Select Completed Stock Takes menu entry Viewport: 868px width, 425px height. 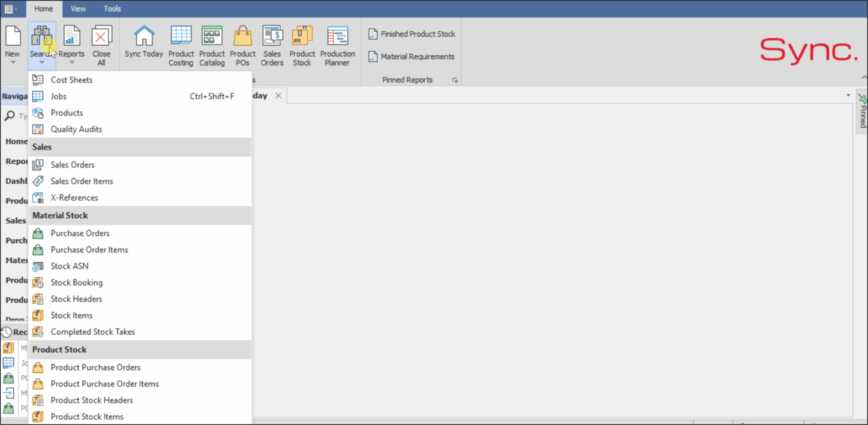(x=140, y=332)
